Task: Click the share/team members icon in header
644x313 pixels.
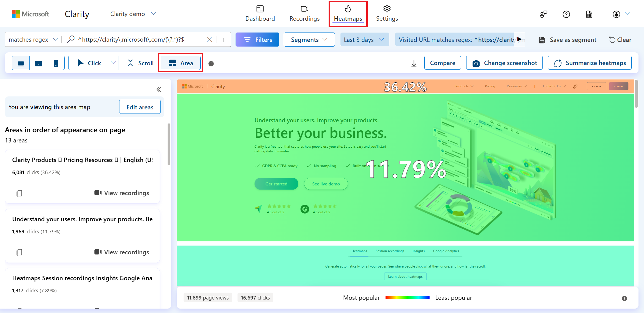Action: pos(544,14)
